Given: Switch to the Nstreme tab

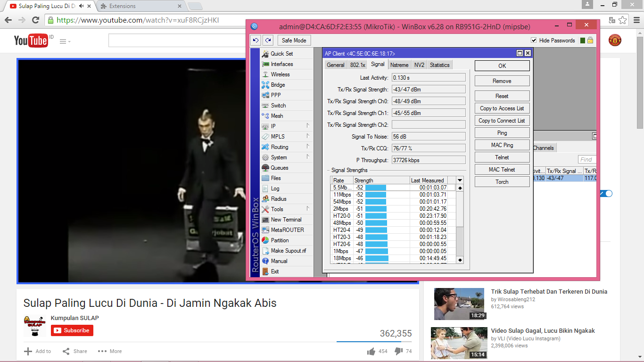Looking at the screenshot, I should click(x=399, y=65).
